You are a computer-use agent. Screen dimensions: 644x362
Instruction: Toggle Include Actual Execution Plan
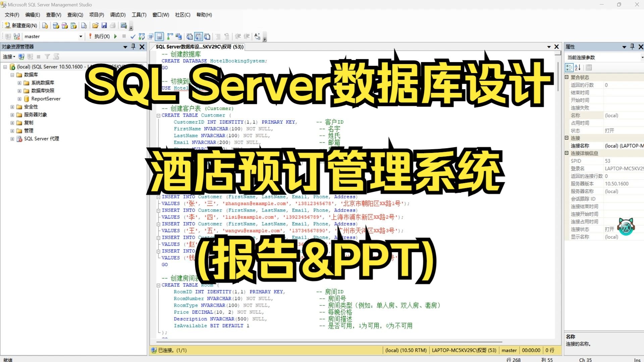170,36
